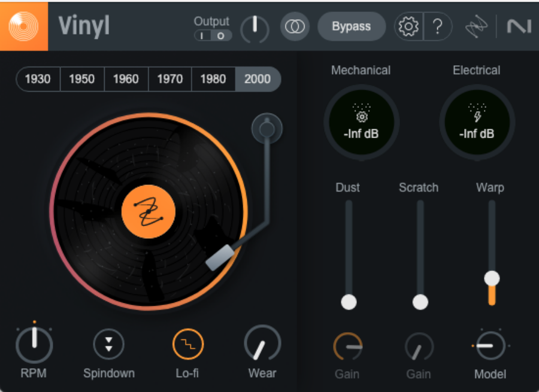Screen dimensions: 539x392
Task: Select the 1930 era tab
Action: click(x=38, y=79)
